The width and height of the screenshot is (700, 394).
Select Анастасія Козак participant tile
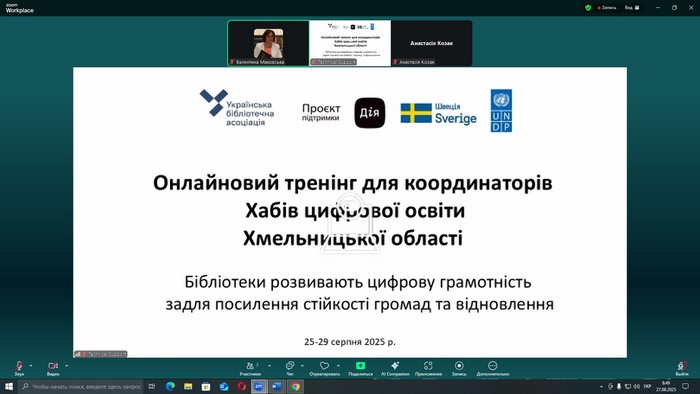pyautogui.click(x=432, y=43)
